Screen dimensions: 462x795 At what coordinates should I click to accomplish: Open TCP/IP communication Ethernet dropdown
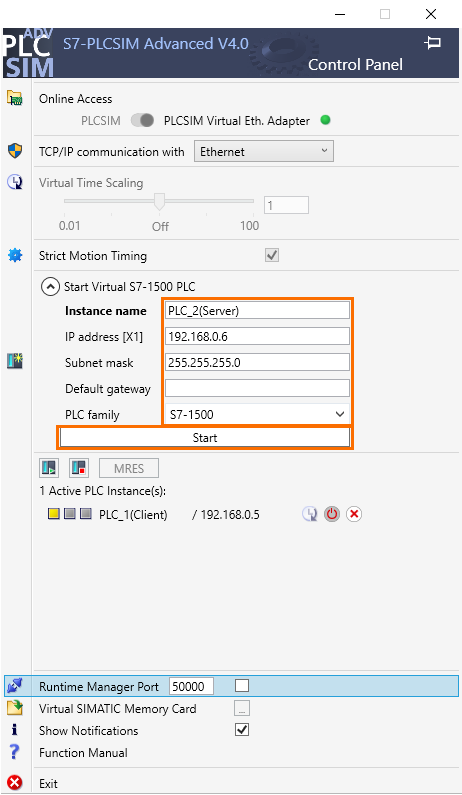tap(264, 152)
